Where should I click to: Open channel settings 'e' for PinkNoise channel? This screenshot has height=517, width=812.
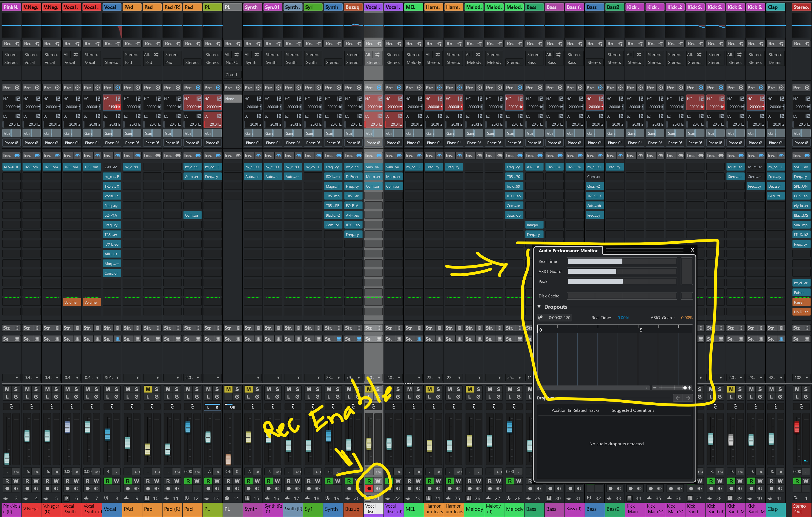[x=16, y=397]
